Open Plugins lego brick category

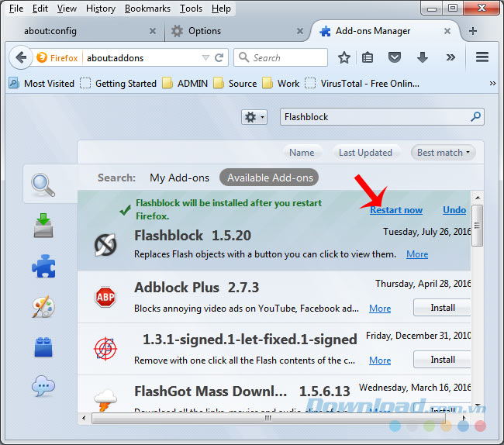[x=43, y=347]
